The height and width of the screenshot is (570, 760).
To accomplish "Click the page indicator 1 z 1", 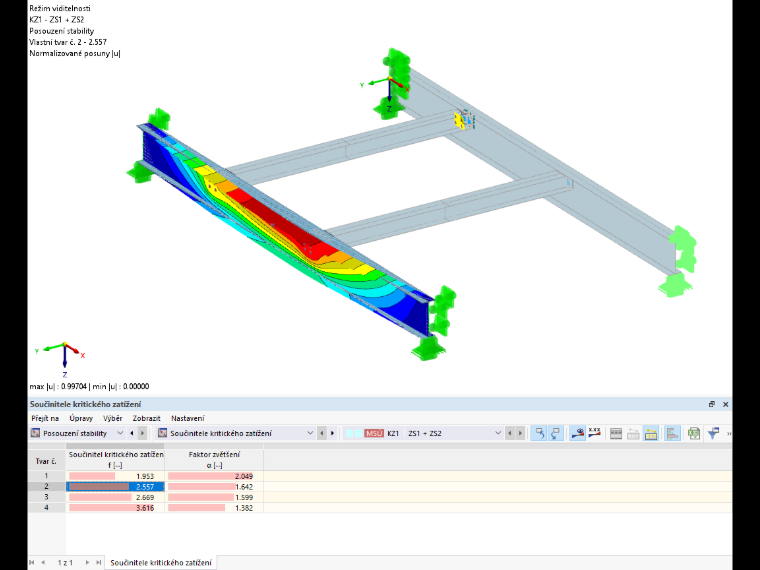I will pyautogui.click(x=65, y=563).
